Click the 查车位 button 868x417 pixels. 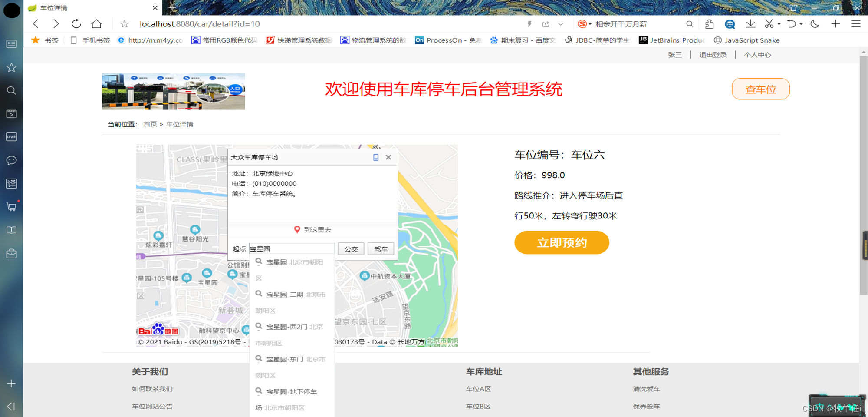click(760, 89)
